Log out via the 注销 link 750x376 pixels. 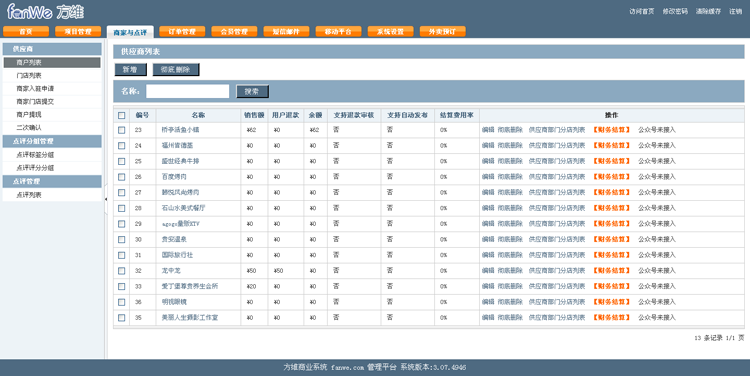(x=736, y=11)
